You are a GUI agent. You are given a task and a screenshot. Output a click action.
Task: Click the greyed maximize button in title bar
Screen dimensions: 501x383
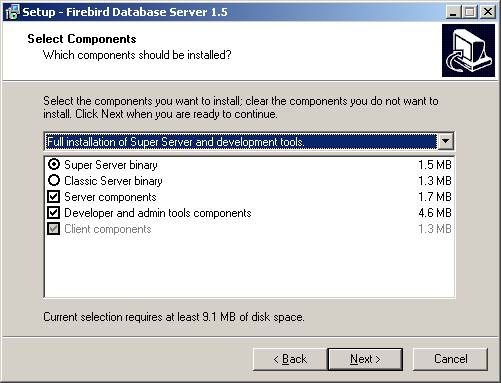click(470, 12)
